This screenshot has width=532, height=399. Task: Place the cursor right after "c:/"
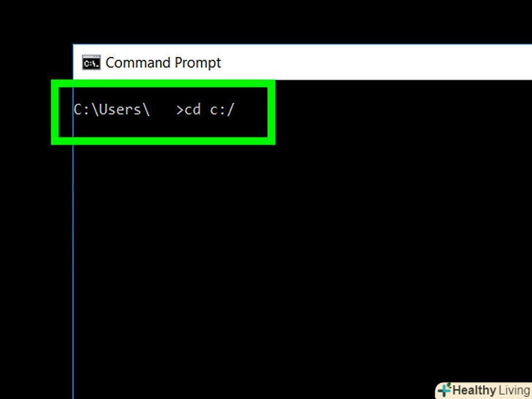pyautogui.click(x=235, y=110)
